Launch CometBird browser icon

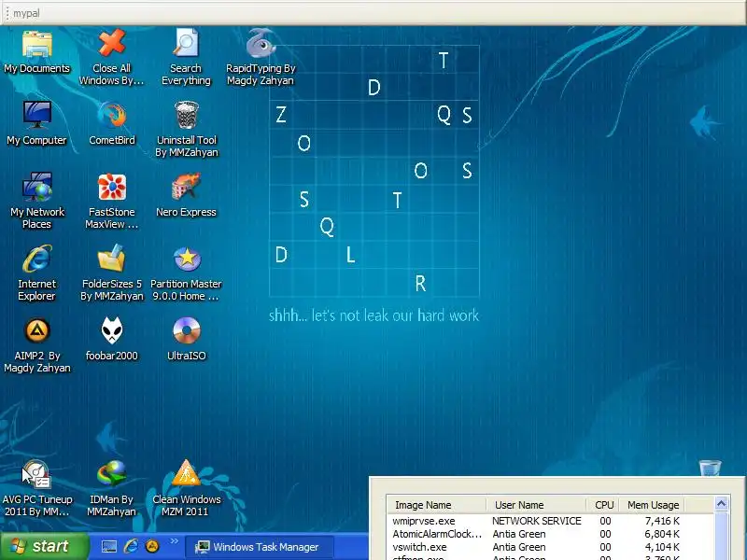point(111,123)
